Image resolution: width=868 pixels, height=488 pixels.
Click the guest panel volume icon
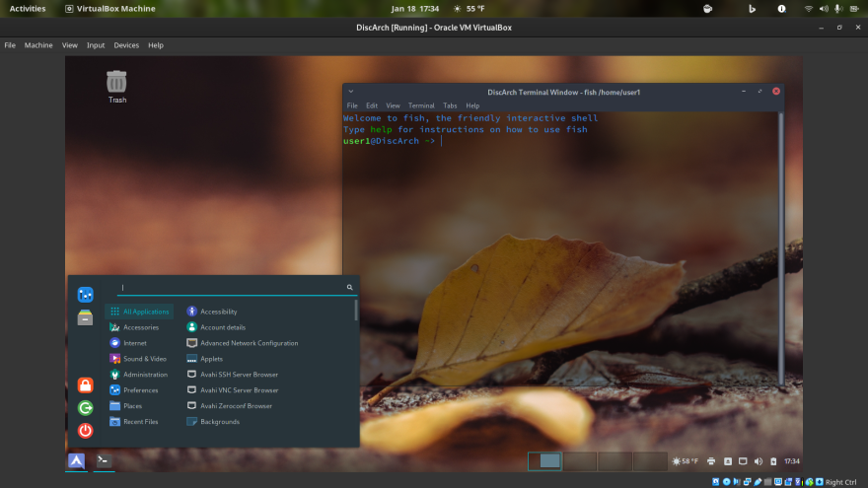tap(759, 461)
